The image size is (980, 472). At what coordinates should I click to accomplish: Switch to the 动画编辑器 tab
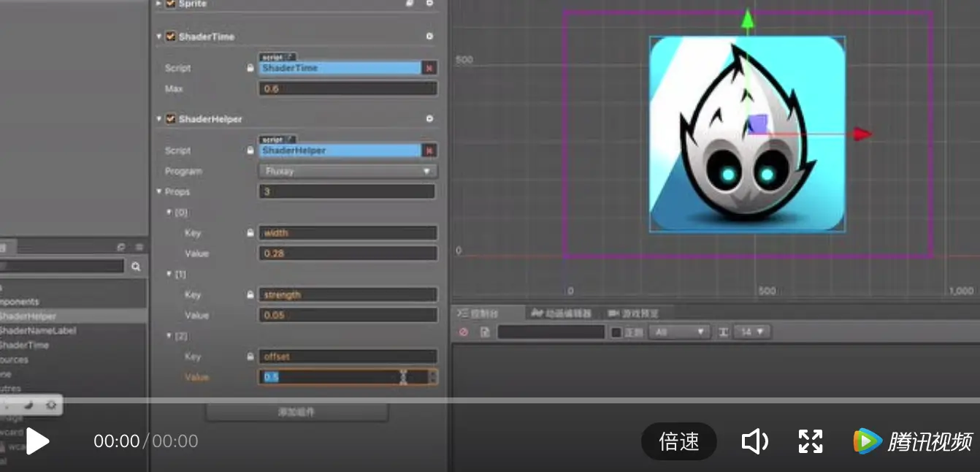pyautogui.click(x=561, y=313)
